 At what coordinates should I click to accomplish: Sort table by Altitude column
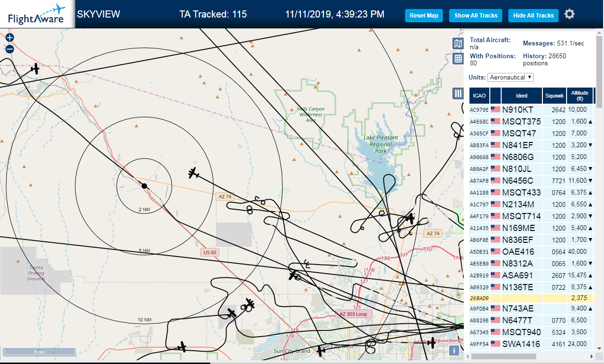(580, 96)
